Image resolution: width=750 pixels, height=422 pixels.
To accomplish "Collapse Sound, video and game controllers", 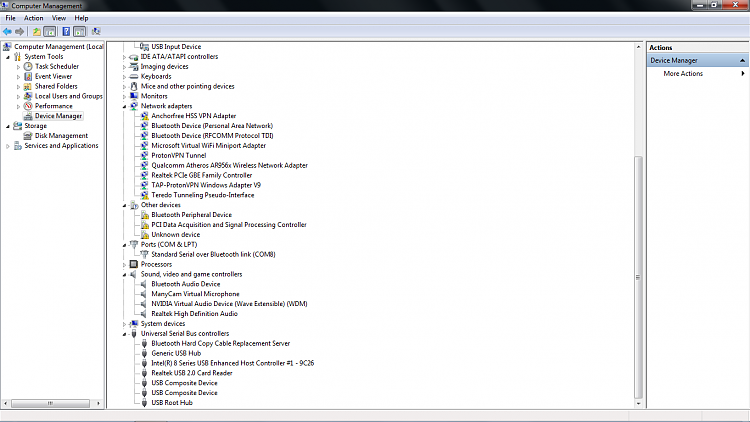I will point(124,275).
